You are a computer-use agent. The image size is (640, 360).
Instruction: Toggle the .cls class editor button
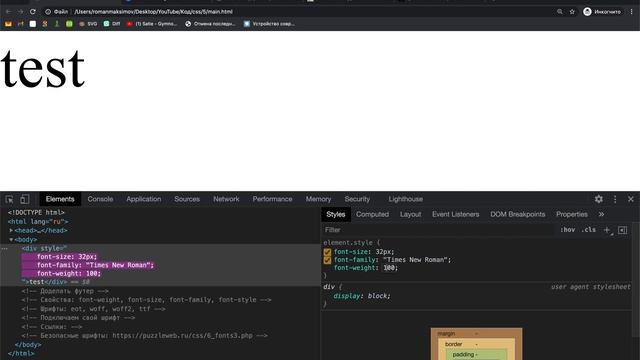588,230
